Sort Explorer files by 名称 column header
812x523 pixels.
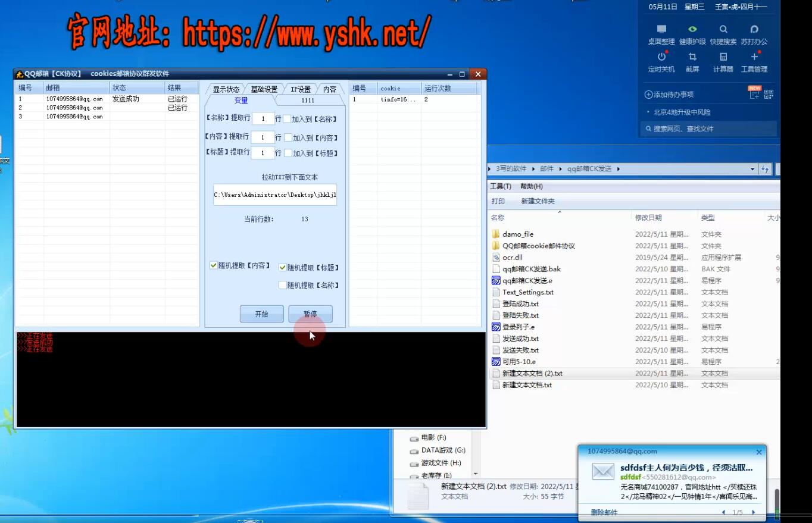[x=560, y=218]
